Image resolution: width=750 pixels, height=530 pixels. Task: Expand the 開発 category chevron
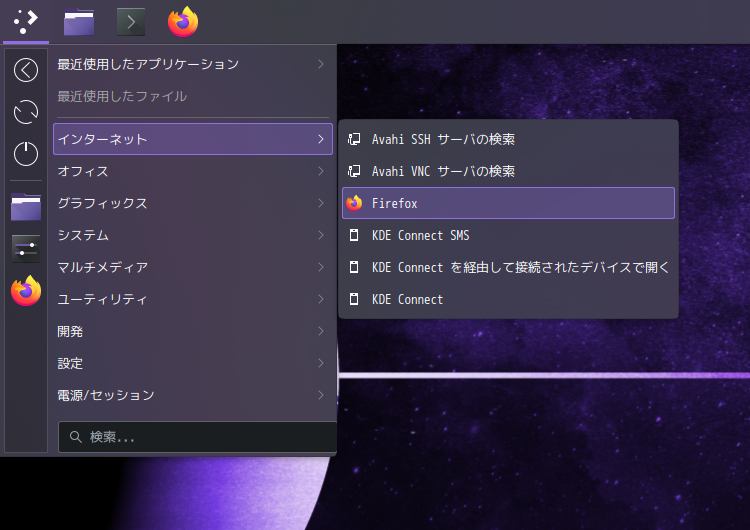pyautogui.click(x=321, y=331)
